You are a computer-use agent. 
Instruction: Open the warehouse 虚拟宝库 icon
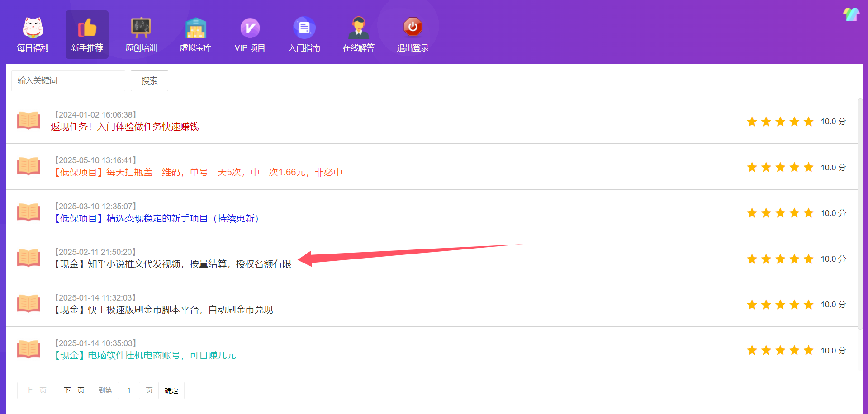[195, 28]
